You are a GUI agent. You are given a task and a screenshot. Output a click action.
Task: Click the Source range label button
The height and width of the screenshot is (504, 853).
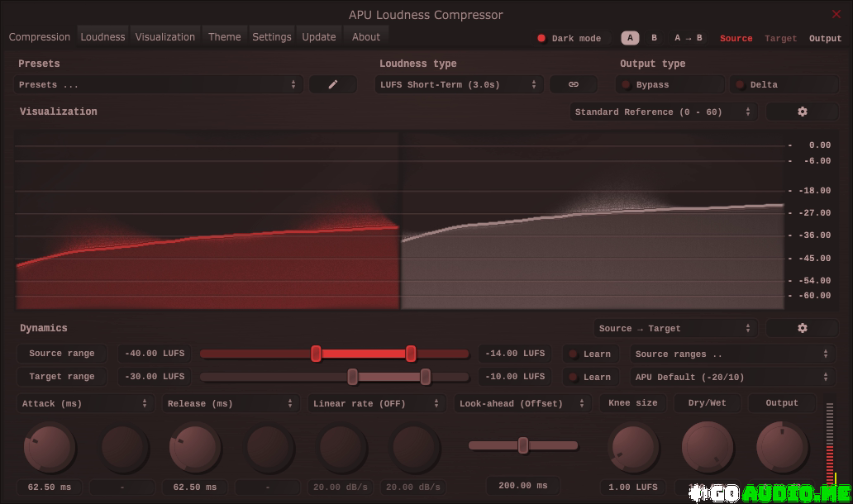pyautogui.click(x=61, y=354)
